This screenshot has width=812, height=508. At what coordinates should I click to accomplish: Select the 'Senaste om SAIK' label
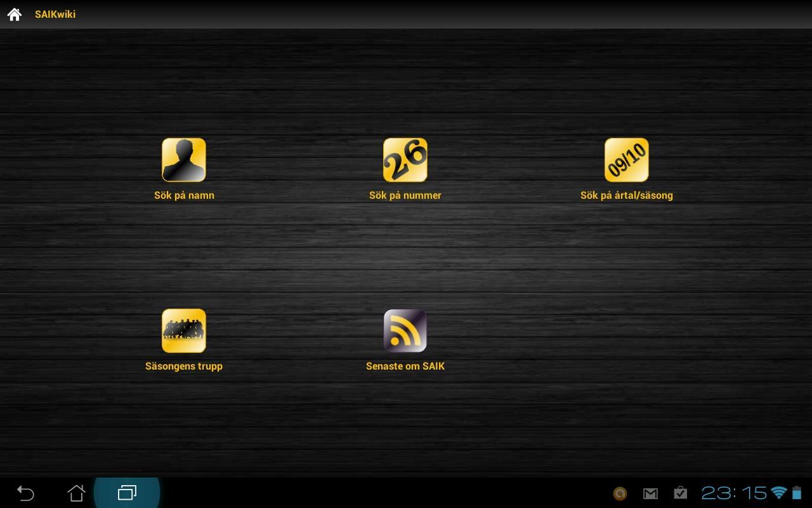(405, 366)
